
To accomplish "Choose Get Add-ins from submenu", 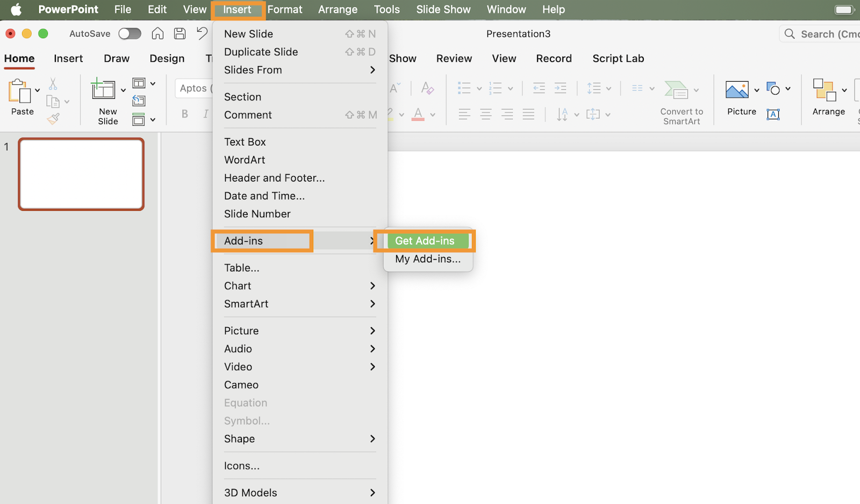I will pyautogui.click(x=428, y=241).
